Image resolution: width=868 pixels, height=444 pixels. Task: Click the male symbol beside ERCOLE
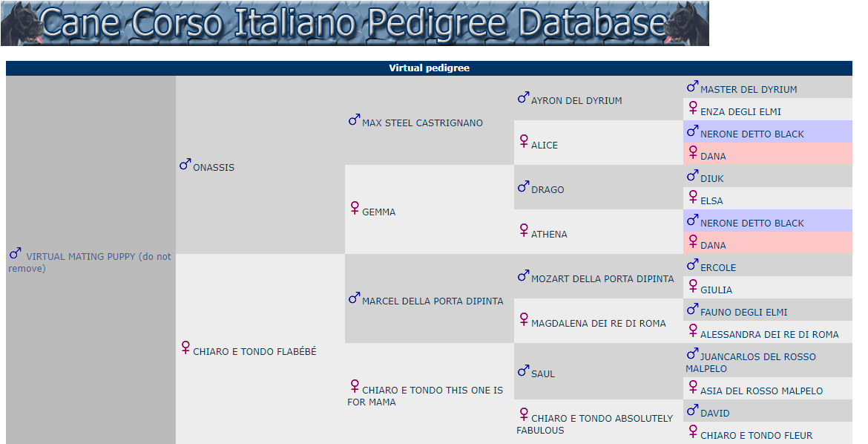pyautogui.click(x=692, y=265)
